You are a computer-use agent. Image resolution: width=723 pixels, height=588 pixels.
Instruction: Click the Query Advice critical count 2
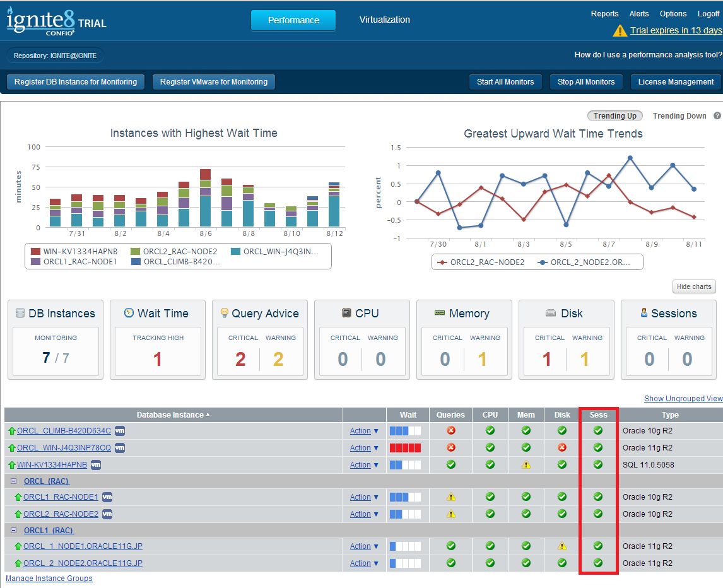[240, 359]
